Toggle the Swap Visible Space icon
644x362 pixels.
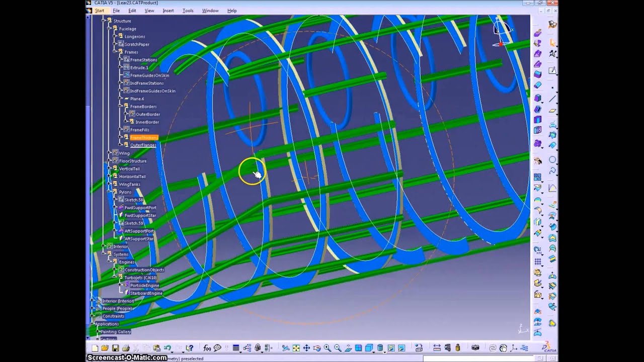tap(401, 348)
